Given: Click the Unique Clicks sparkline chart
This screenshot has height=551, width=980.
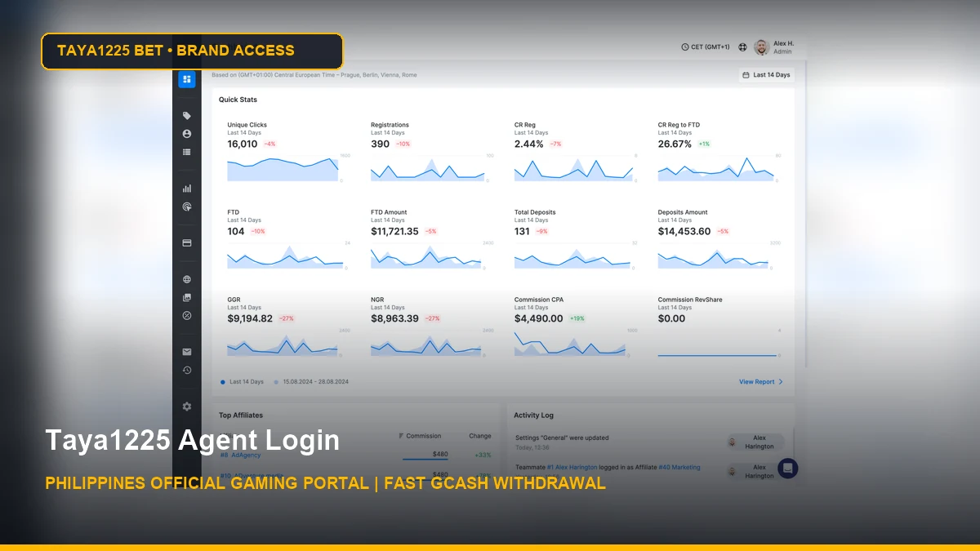Looking at the screenshot, I should coord(283,168).
